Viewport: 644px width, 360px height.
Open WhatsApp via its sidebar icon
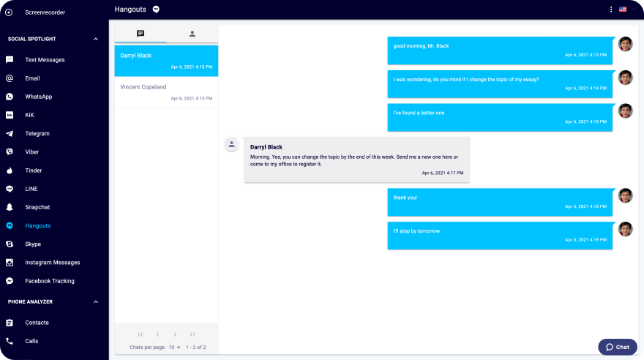coord(10,97)
